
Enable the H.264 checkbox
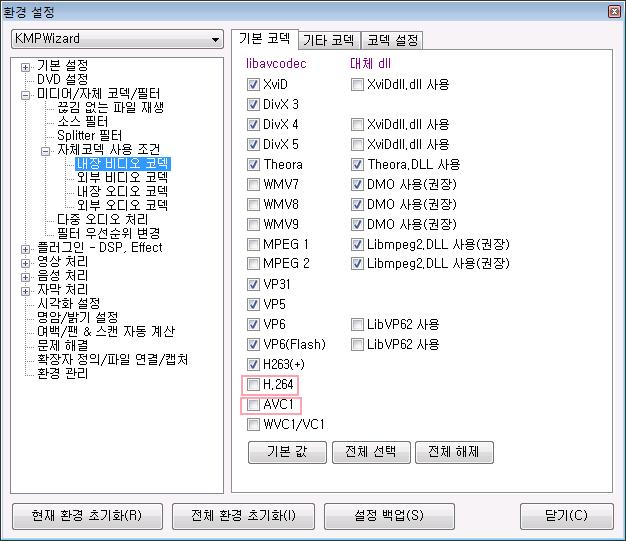tap(253, 384)
